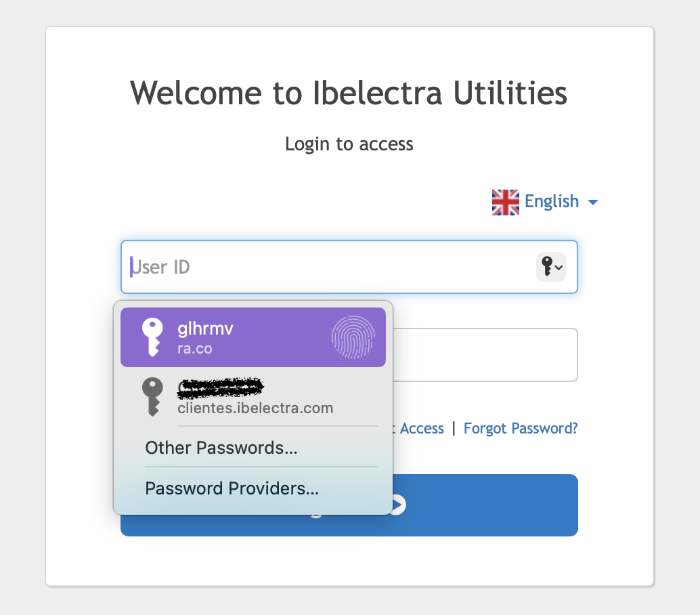Click the caret arrow beside English
The height and width of the screenshot is (615, 700).
[593, 203]
